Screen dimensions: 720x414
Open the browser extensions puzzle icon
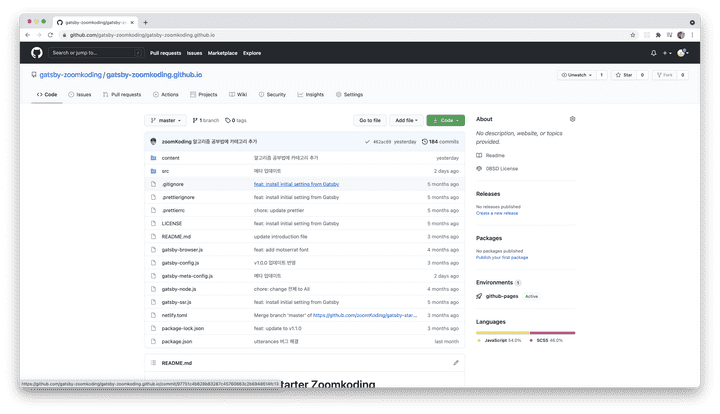click(658, 35)
